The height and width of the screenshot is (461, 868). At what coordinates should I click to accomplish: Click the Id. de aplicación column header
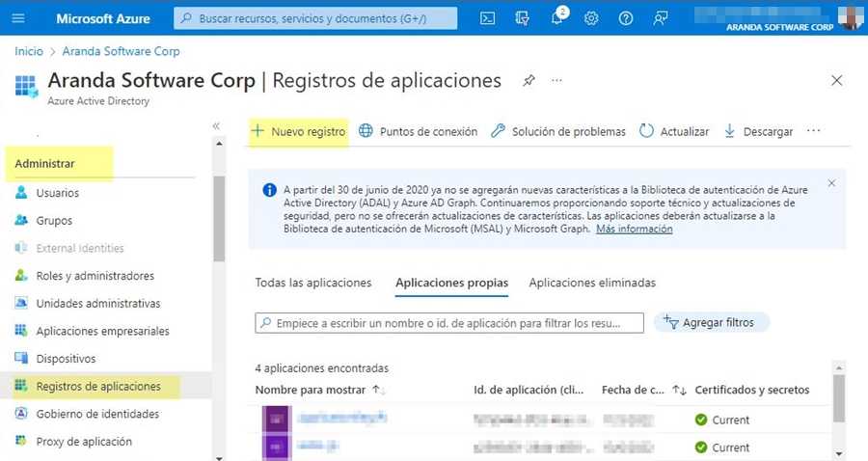529,391
